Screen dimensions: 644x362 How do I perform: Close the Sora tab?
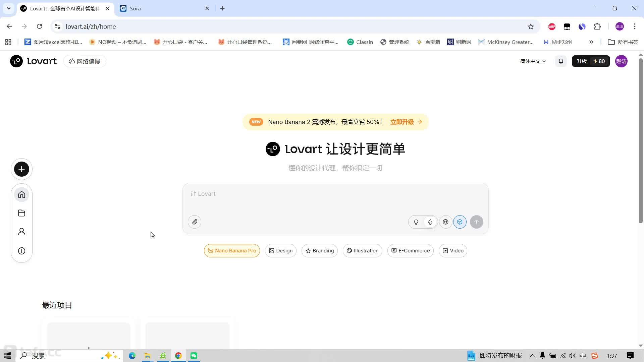click(207, 8)
